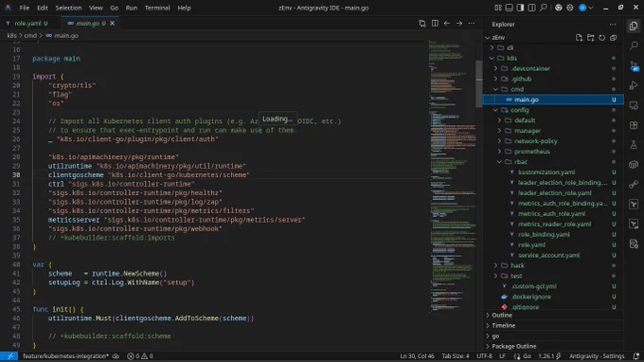644x362 pixels.
Task: Open the File menu
Action: (25, 8)
